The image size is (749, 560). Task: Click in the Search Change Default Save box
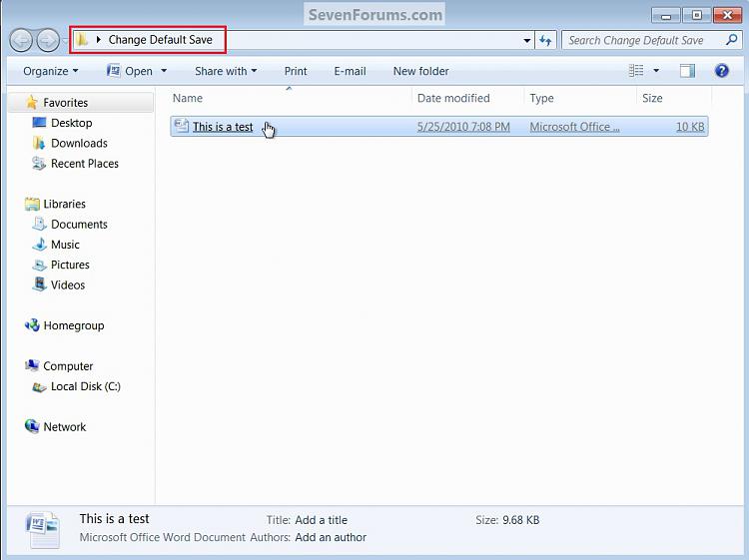642,41
